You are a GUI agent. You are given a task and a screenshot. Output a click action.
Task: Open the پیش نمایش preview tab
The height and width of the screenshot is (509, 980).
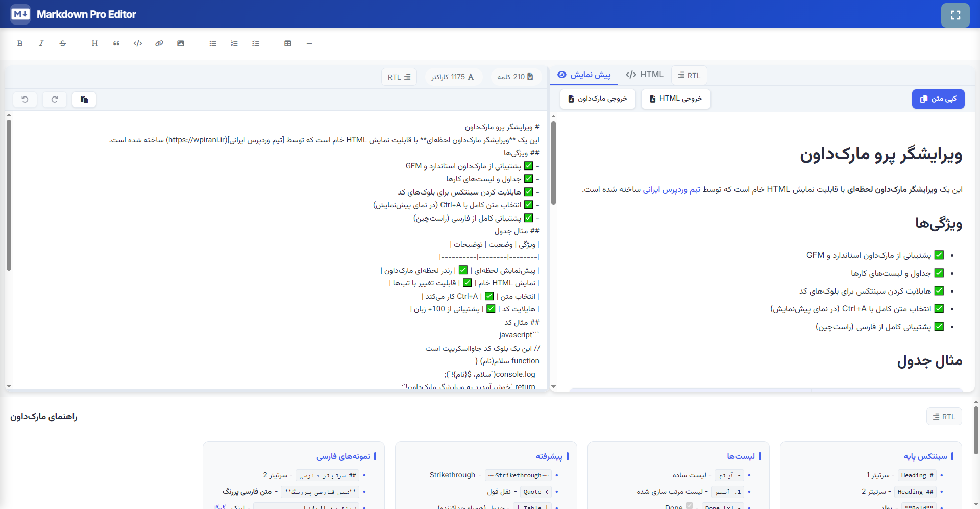pyautogui.click(x=583, y=75)
